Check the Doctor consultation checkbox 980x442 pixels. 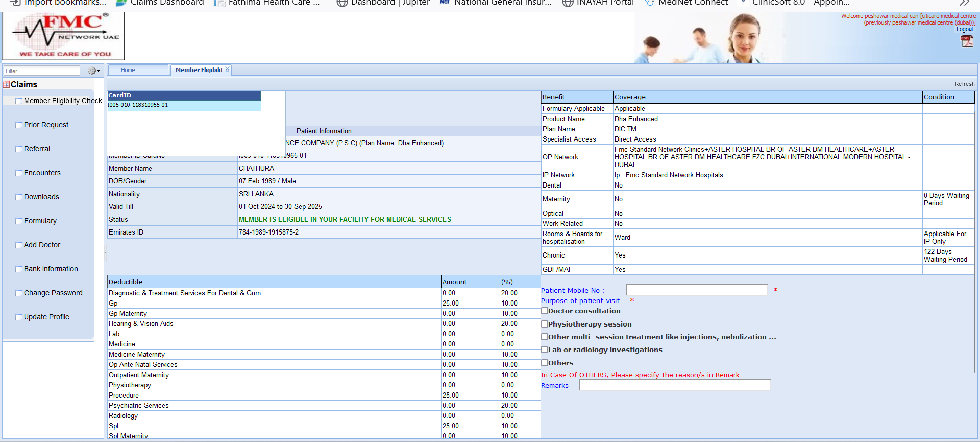[x=545, y=311]
